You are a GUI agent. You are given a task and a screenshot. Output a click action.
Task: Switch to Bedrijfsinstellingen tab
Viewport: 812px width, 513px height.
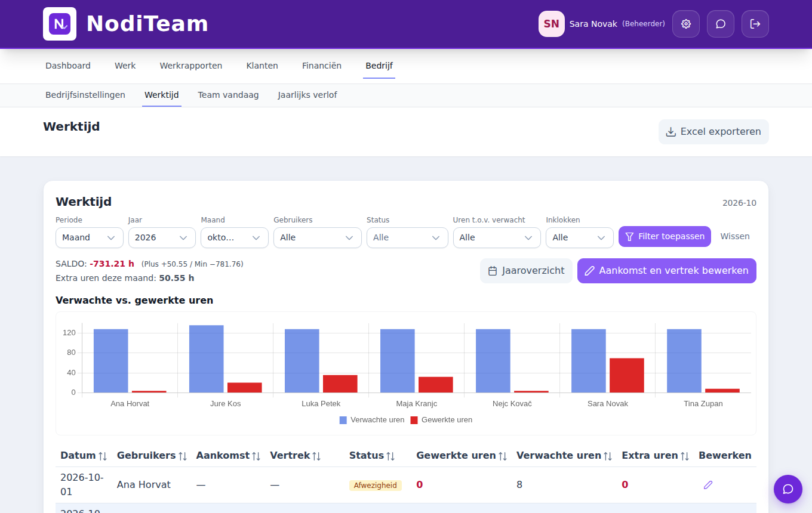click(85, 95)
